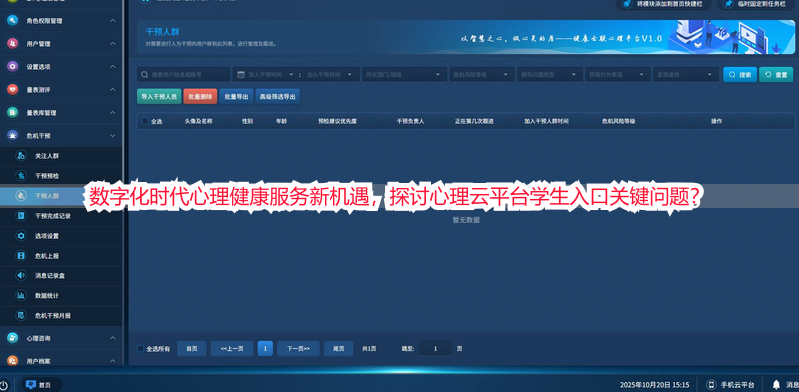Click the 角色权限管理 sidebar icon
This screenshot has height=392, width=799.
click(13, 21)
